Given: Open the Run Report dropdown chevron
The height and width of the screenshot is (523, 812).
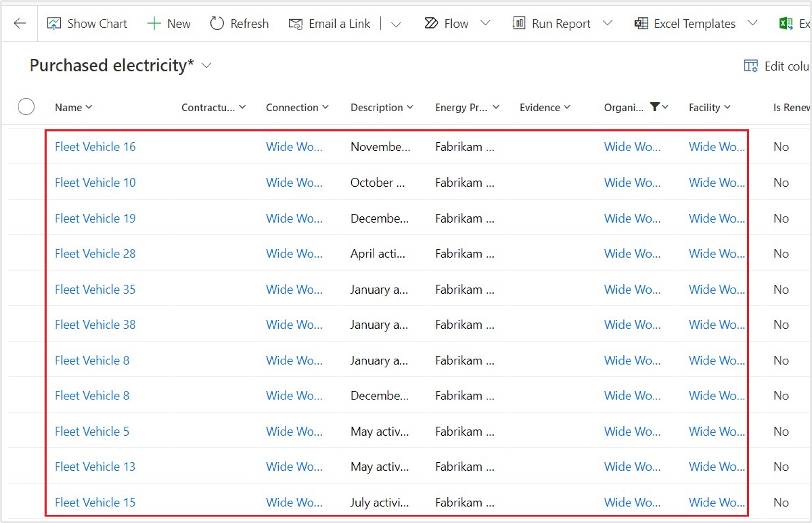Looking at the screenshot, I should [x=607, y=23].
